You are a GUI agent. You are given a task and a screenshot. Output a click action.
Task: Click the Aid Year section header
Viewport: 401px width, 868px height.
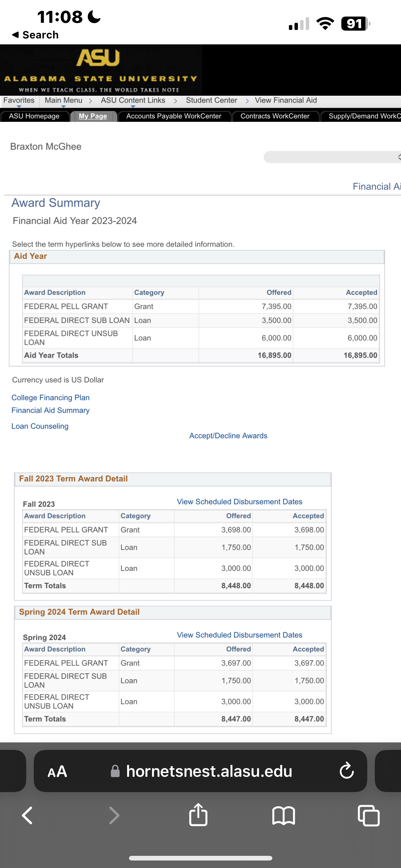[197, 257]
